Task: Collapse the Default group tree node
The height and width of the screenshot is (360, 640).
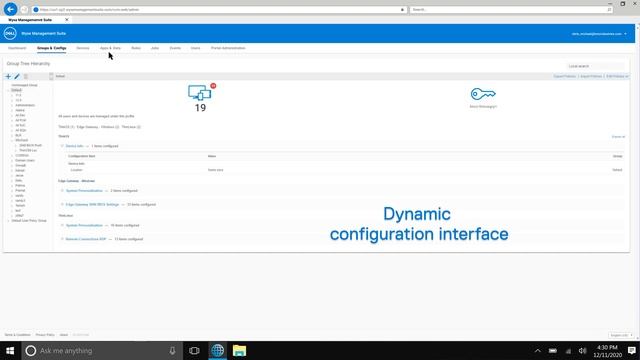Action: click(8, 90)
